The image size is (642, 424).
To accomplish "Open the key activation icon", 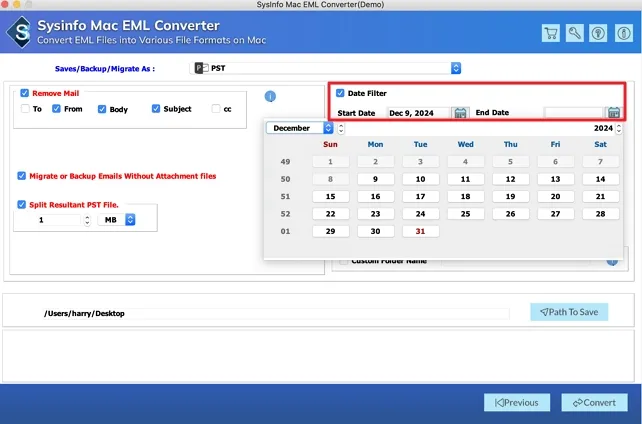I will pyautogui.click(x=573, y=33).
